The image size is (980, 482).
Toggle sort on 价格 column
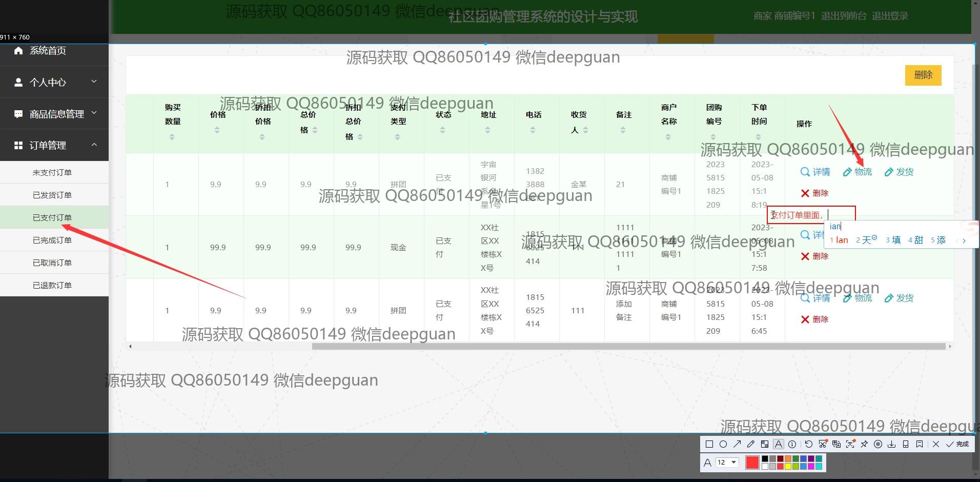[x=217, y=130]
